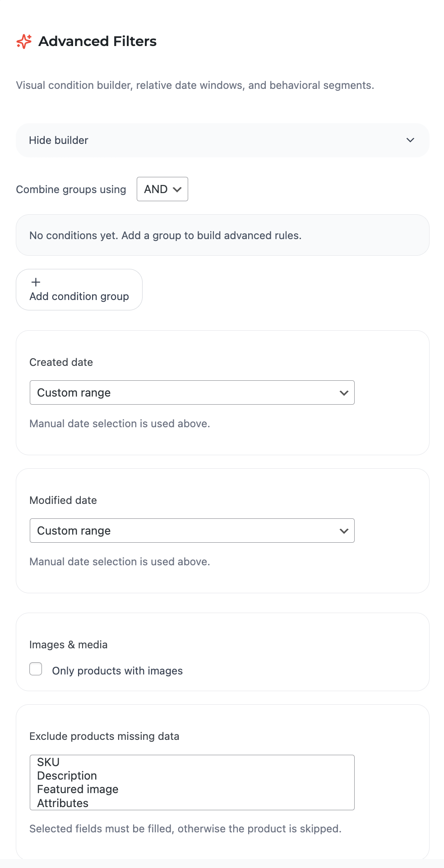Click the 'Exclude products missing data' label
The width and height of the screenshot is (444, 868).
[104, 736]
